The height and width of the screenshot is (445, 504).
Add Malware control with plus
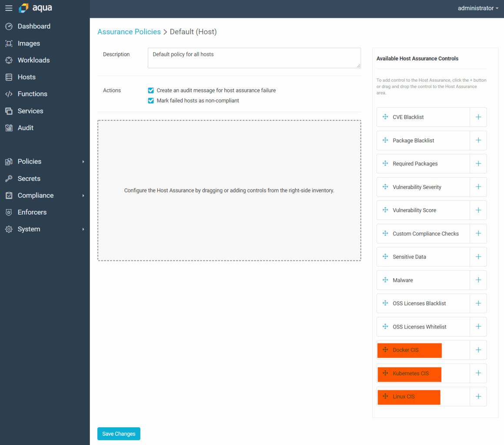pyautogui.click(x=478, y=280)
